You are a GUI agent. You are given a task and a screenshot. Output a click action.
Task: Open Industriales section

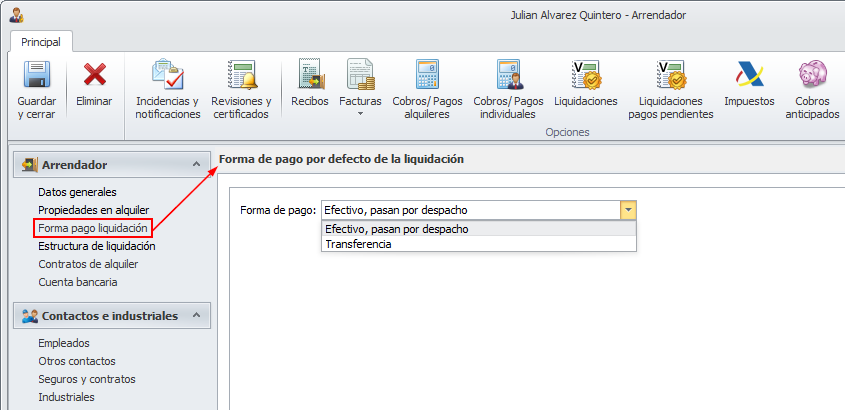[66, 397]
